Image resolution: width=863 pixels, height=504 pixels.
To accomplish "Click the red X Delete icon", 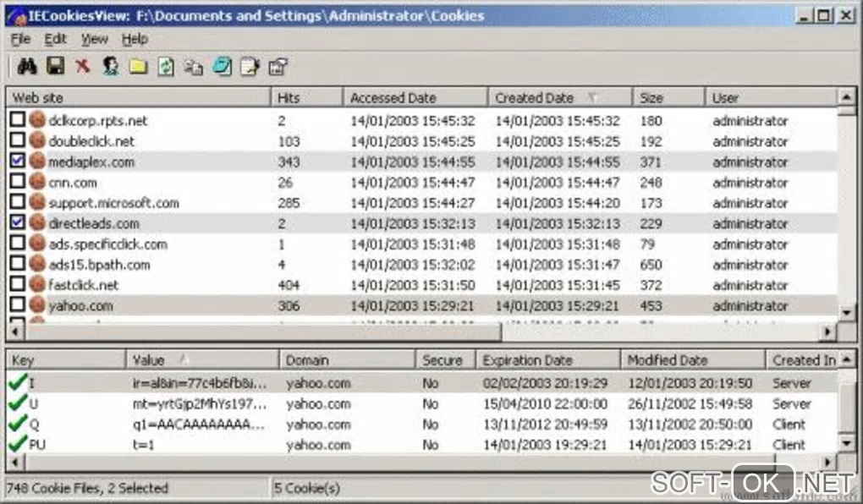I will point(83,67).
